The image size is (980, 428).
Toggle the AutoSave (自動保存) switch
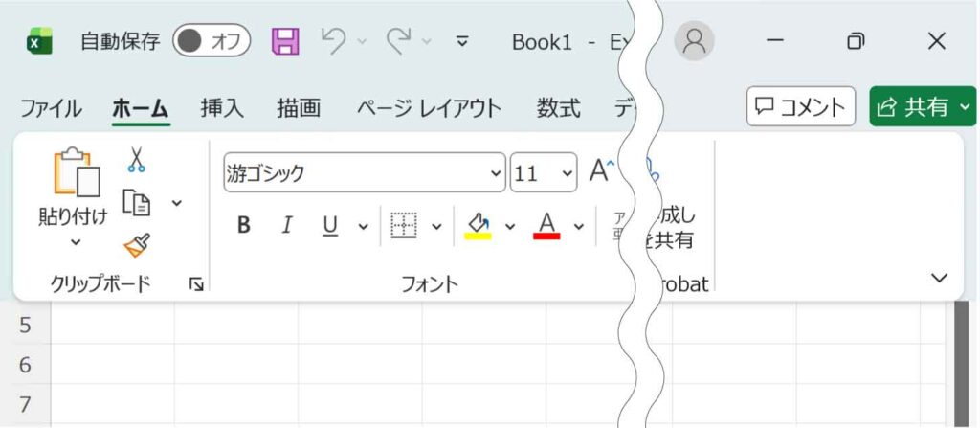(x=212, y=41)
